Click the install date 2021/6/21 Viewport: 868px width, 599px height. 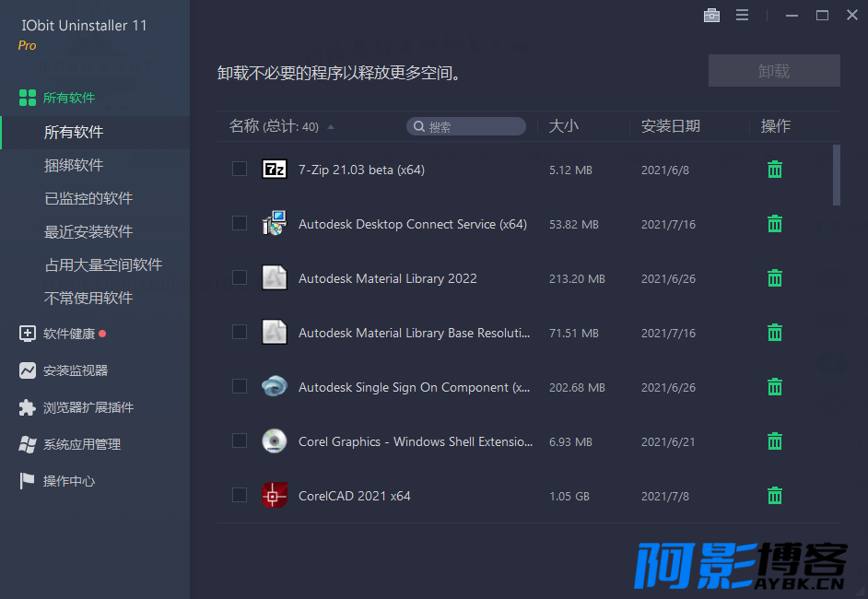pos(668,441)
